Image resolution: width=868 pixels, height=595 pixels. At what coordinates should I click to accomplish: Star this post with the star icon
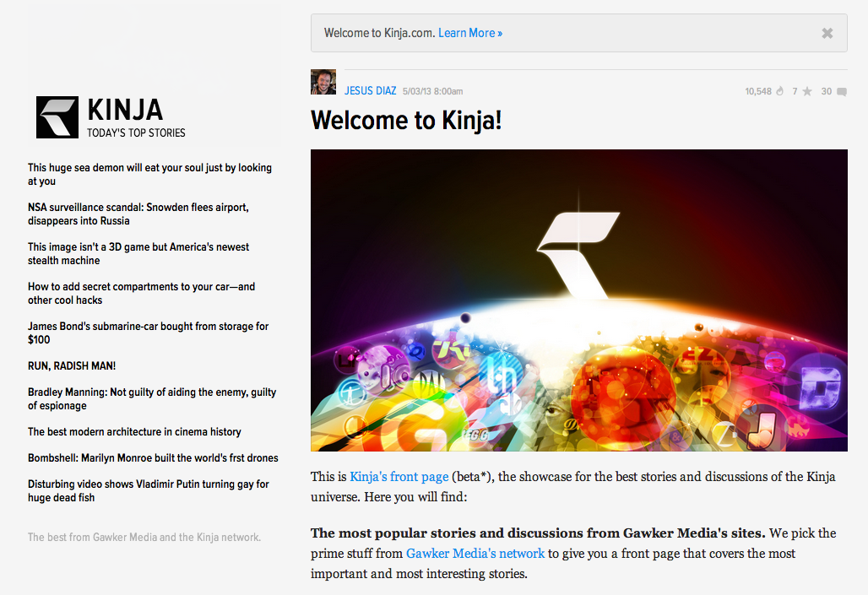pos(807,91)
